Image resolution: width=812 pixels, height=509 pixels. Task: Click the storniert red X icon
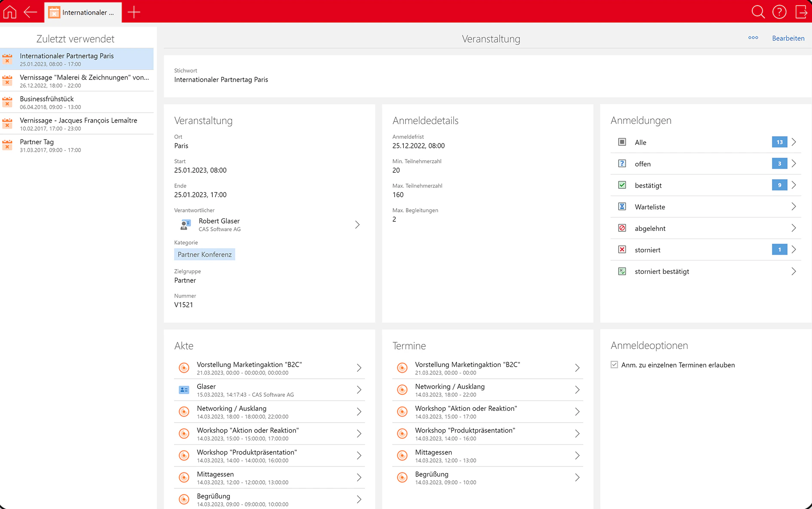[622, 249]
